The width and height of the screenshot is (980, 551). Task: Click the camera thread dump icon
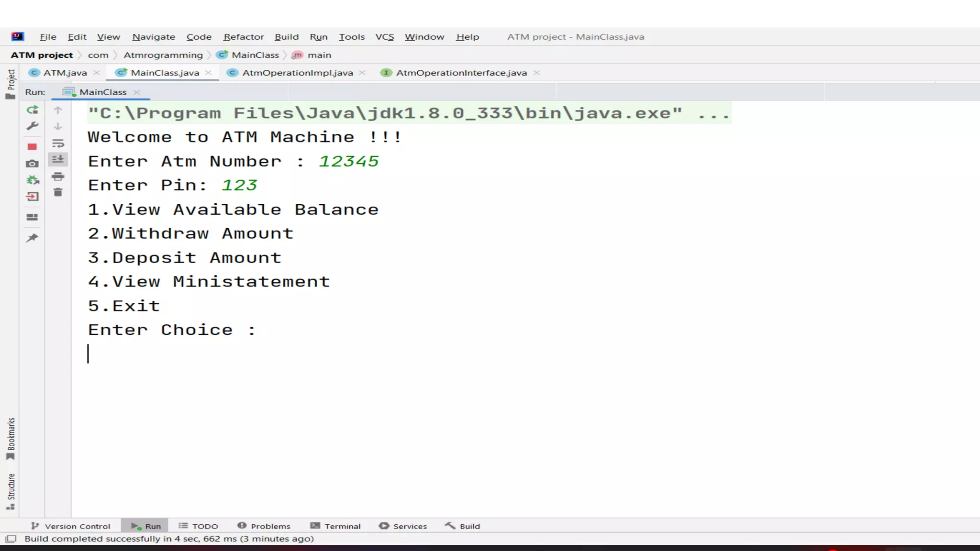32,164
